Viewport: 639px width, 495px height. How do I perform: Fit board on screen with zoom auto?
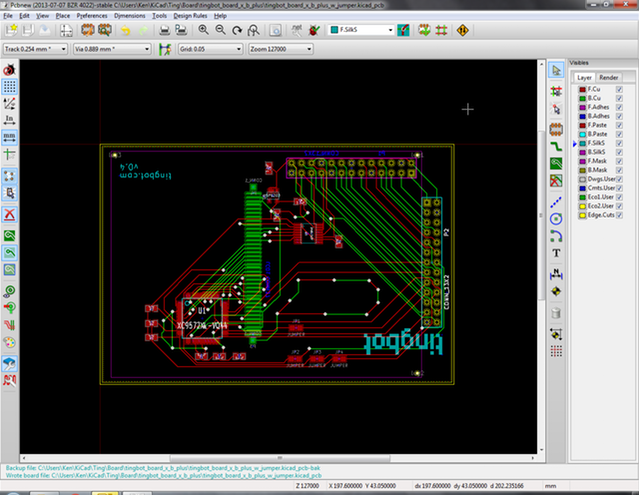[x=254, y=30]
